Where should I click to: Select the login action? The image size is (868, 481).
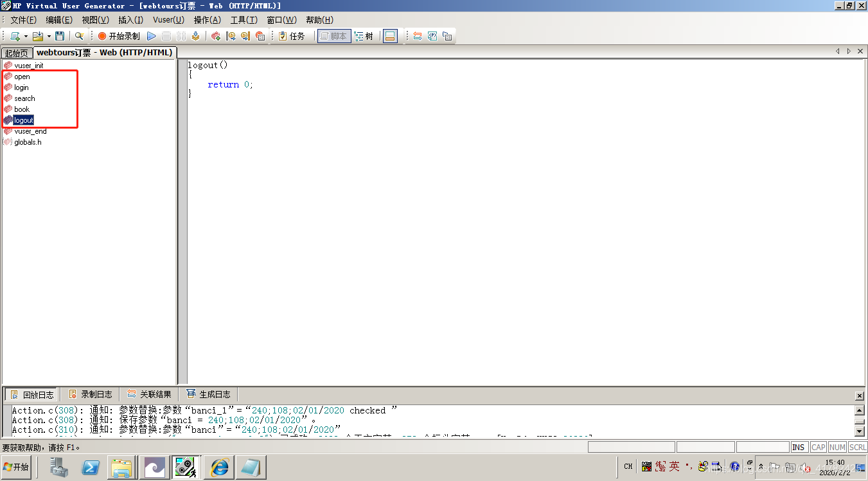click(x=21, y=87)
